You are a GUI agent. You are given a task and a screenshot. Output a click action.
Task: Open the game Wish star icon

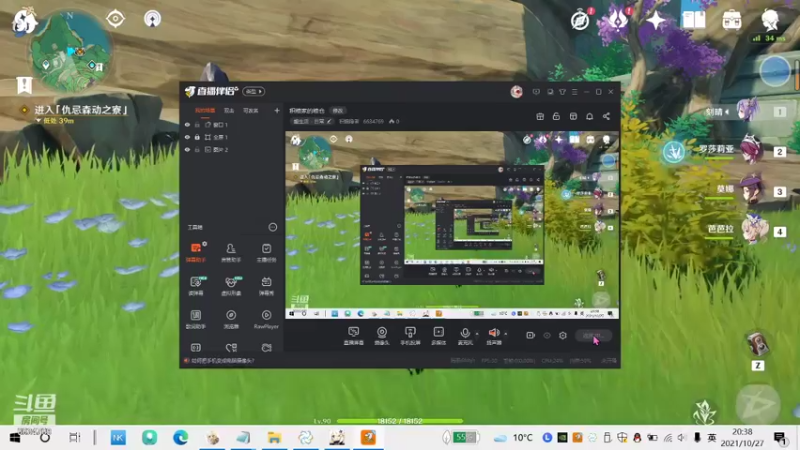(656, 21)
